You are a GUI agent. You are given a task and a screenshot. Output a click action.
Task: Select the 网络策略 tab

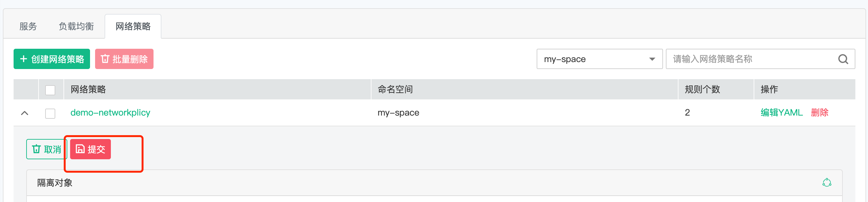(133, 26)
